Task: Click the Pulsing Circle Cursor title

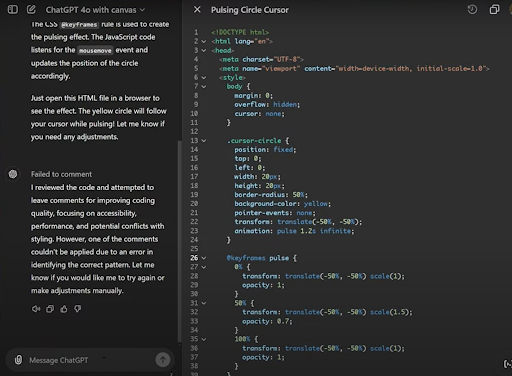Action: pyautogui.click(x=250, y=10)
